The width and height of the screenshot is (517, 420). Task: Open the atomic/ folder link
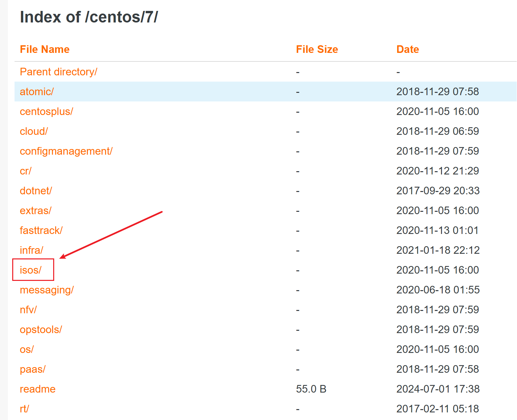click(x=37, y=92)
